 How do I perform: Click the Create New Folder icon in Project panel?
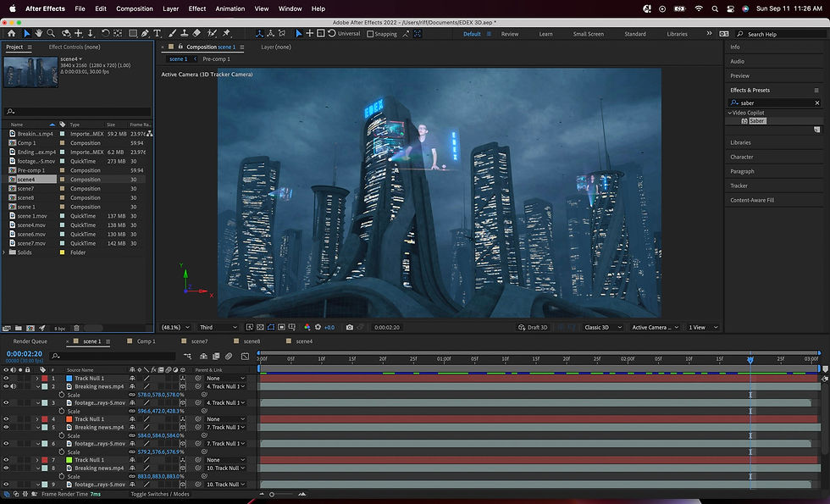19,329
